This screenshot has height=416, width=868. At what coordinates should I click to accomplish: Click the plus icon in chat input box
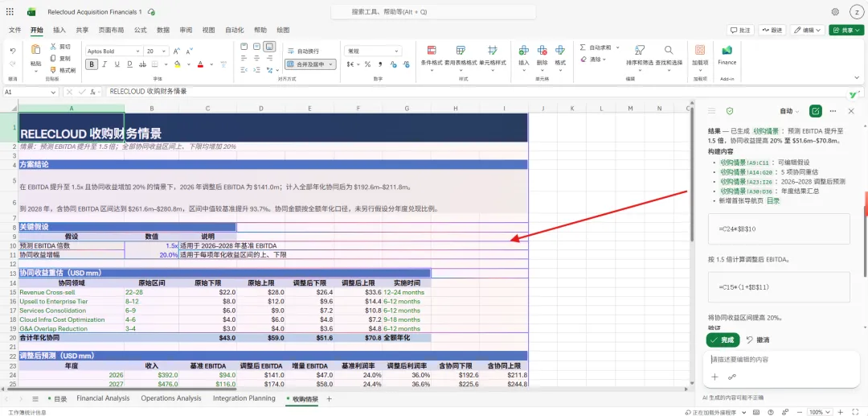point(714,377)
